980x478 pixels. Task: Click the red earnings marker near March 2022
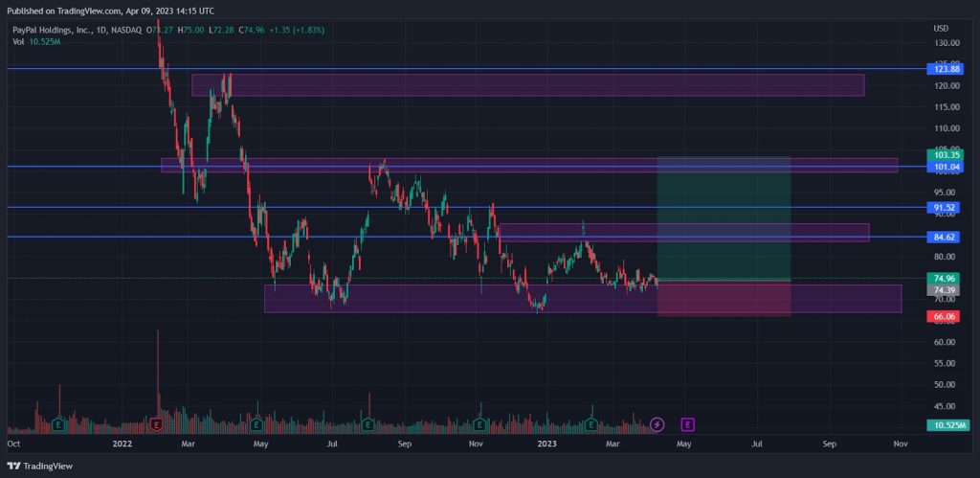pyautogui.click(x=157, y=424)
